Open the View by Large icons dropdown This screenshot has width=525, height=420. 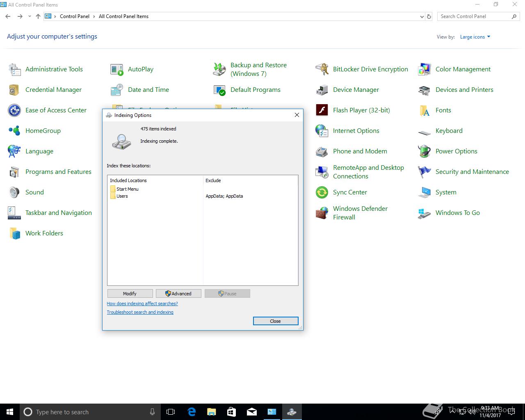475,37
